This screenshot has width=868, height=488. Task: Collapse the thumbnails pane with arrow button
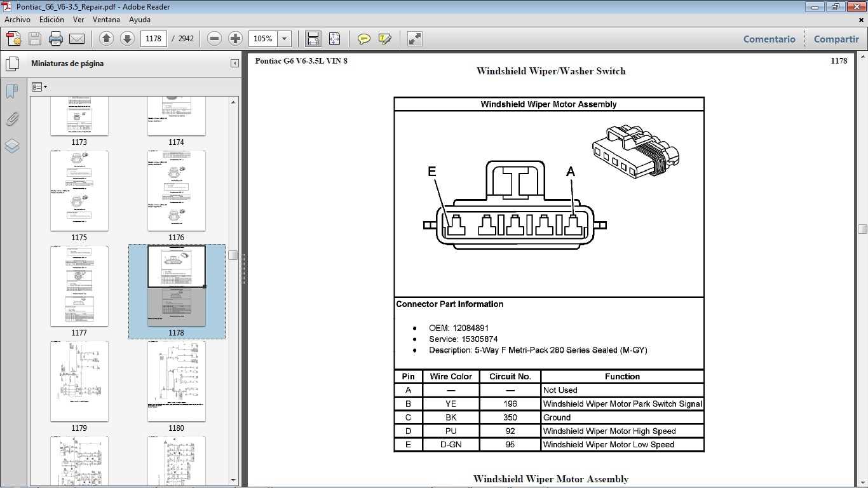(x=234, y=64)
